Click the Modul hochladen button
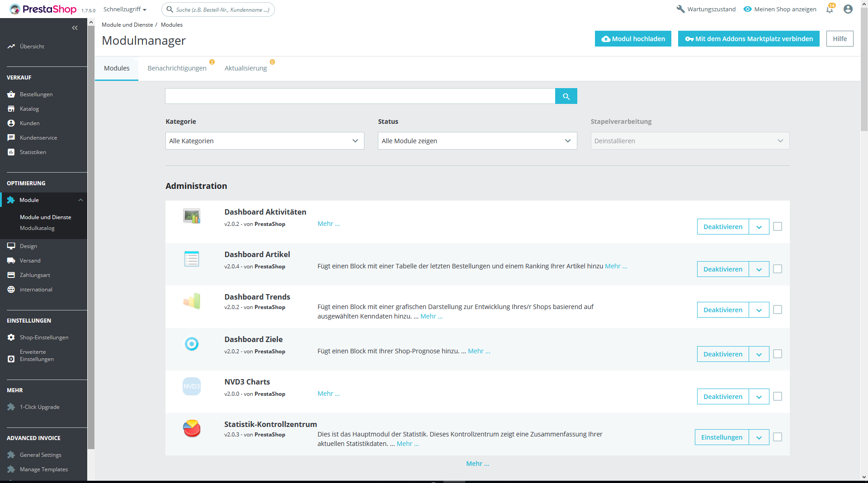Screen dimensions: 868x483 [x=633, y=39]
